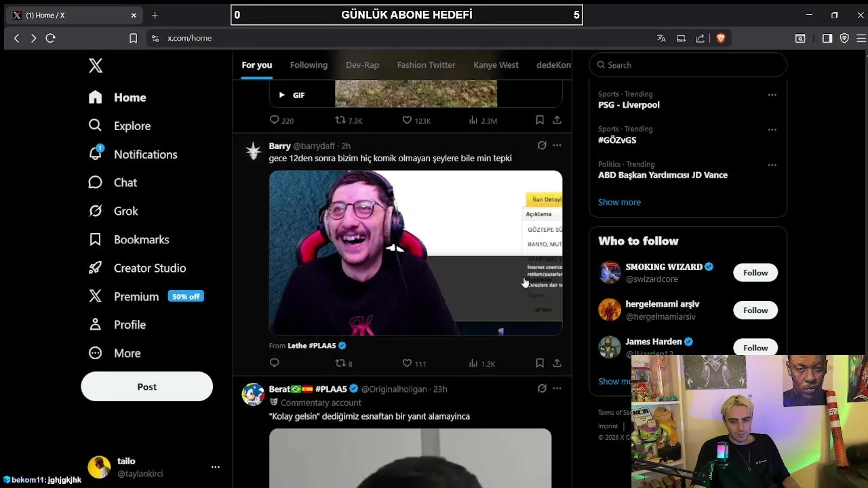This screenshot has width=868, height=488.
Task: Open the Chat section
Action: [x=113, y=183]
